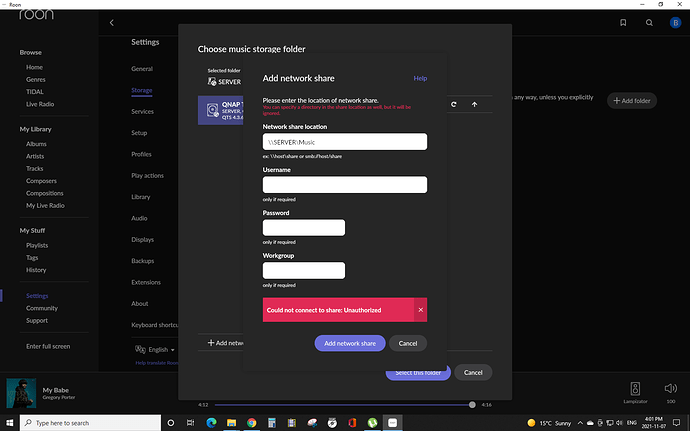Open the Play actions settings tab
Screen dimensions: 690x431
pyautogui.click(x=147, y=175)
